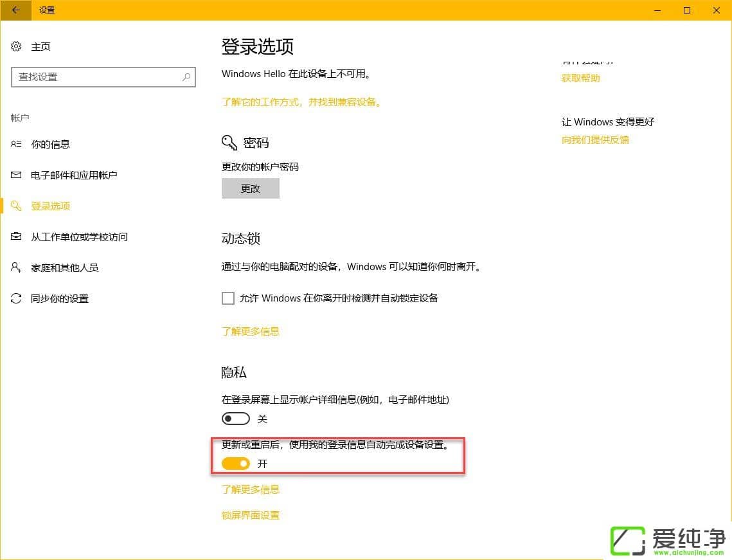The width and height of the screenshot is (732, 560).
Task: Close the 设置 window
Action: pos(716,10)
